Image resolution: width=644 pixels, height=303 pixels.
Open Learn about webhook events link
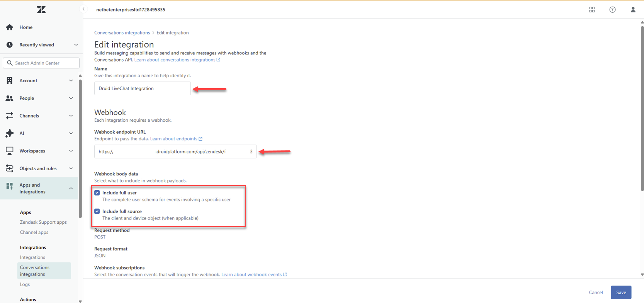(x=254, y=275)
